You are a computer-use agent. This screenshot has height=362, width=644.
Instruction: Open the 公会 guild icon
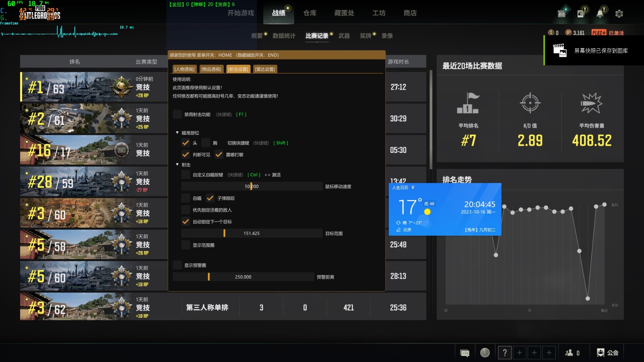tap(601, 353)
